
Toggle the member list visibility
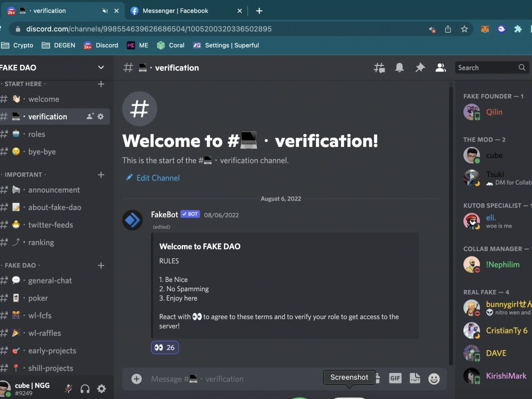coord(441,68)
